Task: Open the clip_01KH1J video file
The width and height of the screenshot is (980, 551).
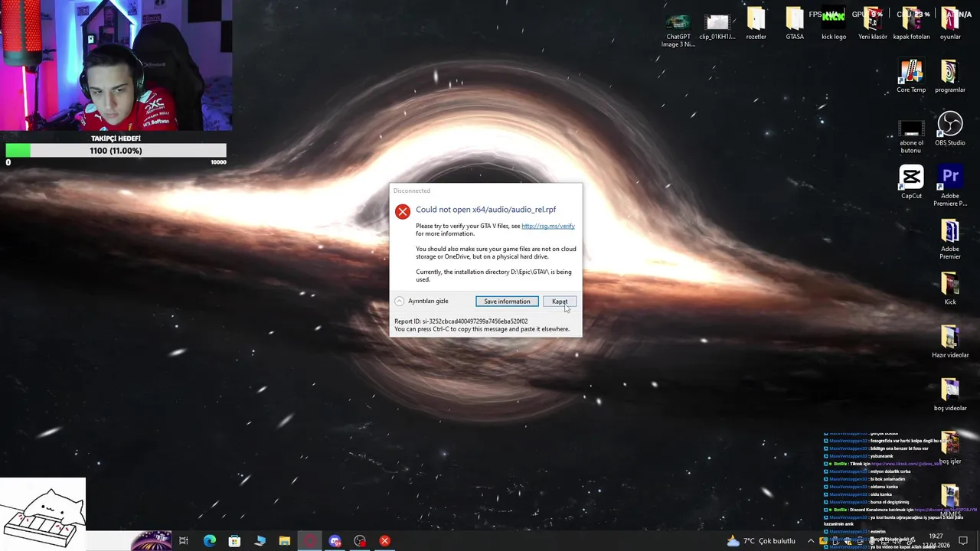Action: (717, 26)
